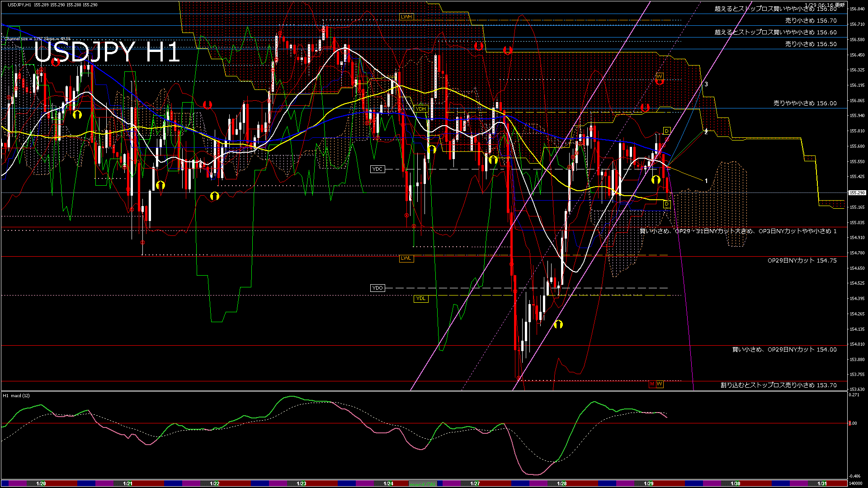Click the orange W pivot marker above the candles
Image resolution: width=868 pixels, height=488 pixels.
[659, 76]
